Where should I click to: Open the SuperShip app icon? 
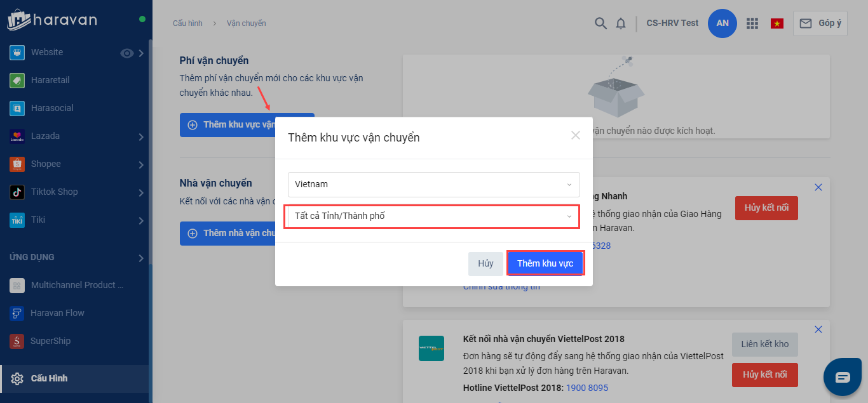click(x=17, y=341)
